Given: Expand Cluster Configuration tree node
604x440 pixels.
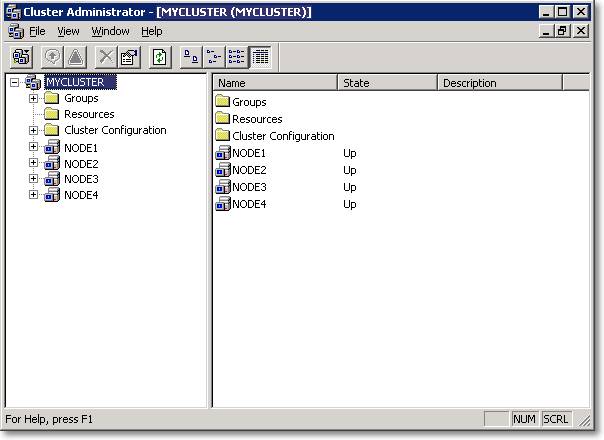Looking at the screenshot, I should point(33,130).
